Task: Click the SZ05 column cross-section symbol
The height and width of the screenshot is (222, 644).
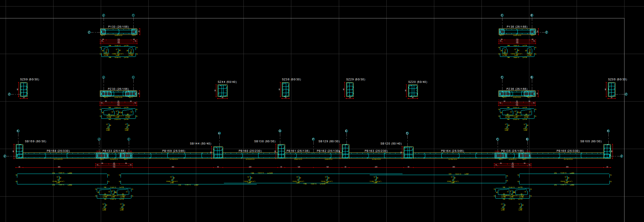Action: point(612,90)
